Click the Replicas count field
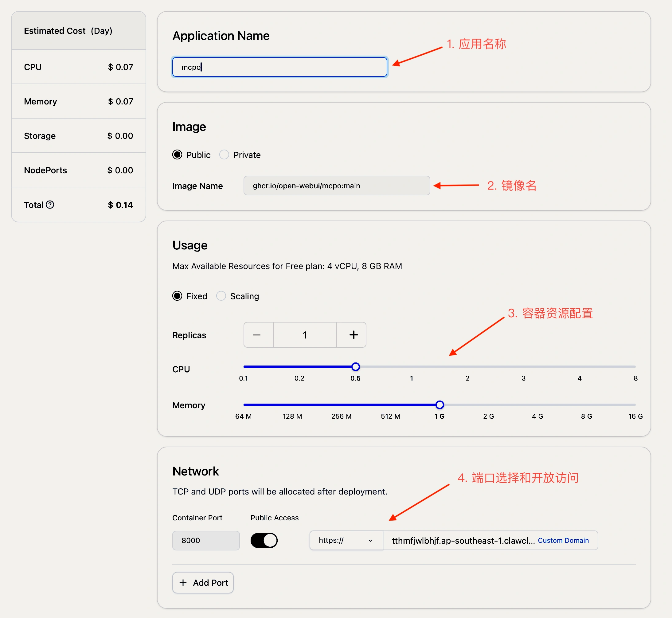This screenshot has height=618, width=672. click(x=305, y=335)
